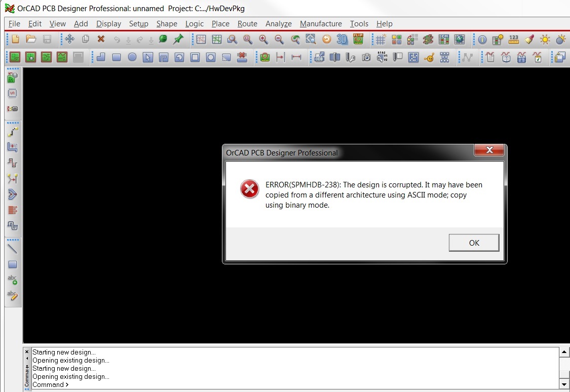Click OK in the error dialog
Viewport: 570px width, 392px height.
click(474, 243)
